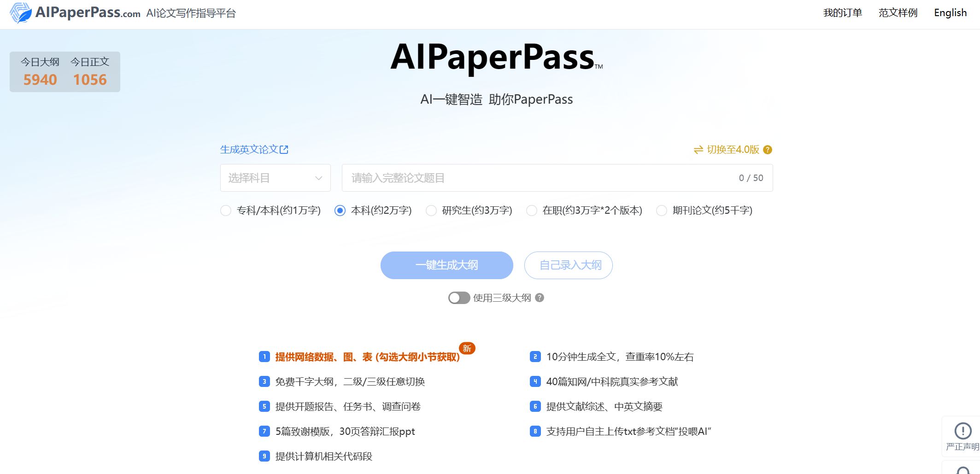The image size is (980, 474).
Task: Click text 提供计算机相关代码段
Action: pos(324,456)
